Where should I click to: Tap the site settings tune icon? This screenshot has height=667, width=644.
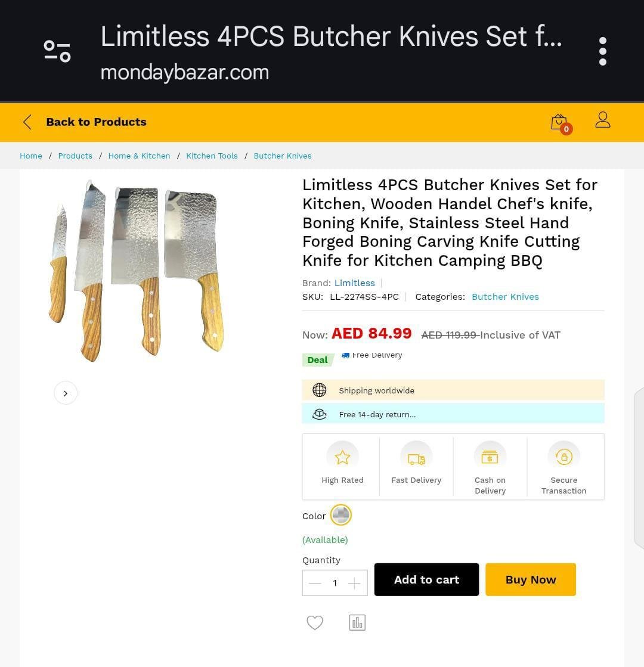(57, 51)
